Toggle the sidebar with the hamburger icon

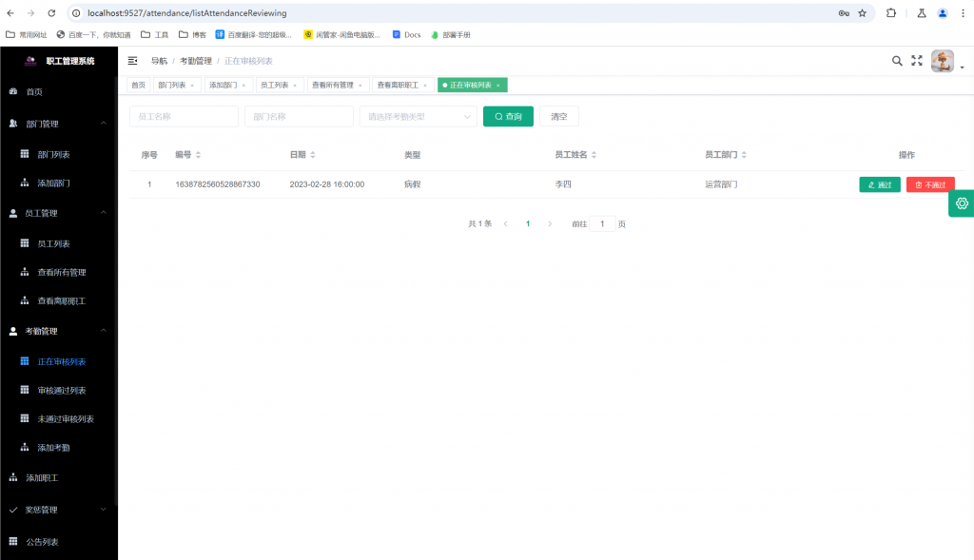131,60
